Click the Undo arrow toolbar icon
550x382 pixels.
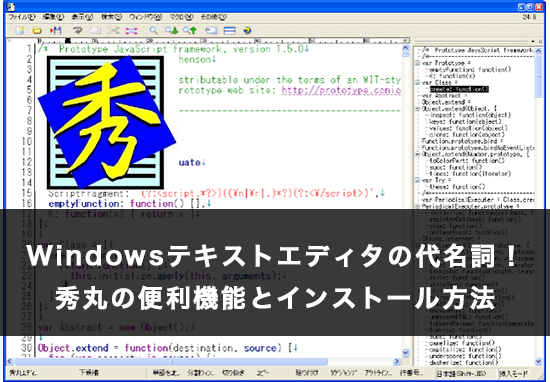(77, 31)
